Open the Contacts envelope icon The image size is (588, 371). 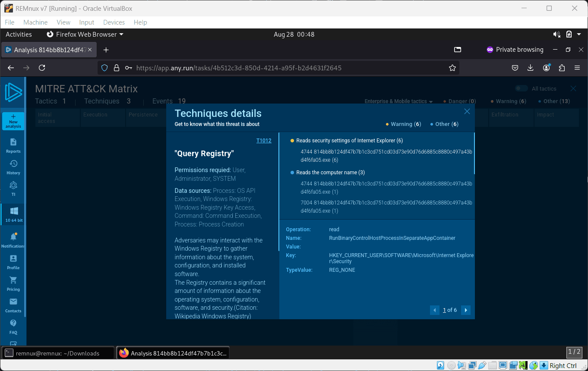(x=13, y=305)
